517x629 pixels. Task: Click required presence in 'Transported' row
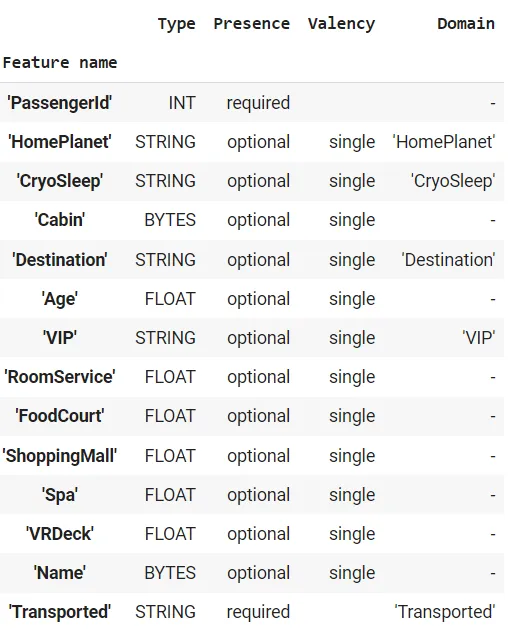point(258,612)
